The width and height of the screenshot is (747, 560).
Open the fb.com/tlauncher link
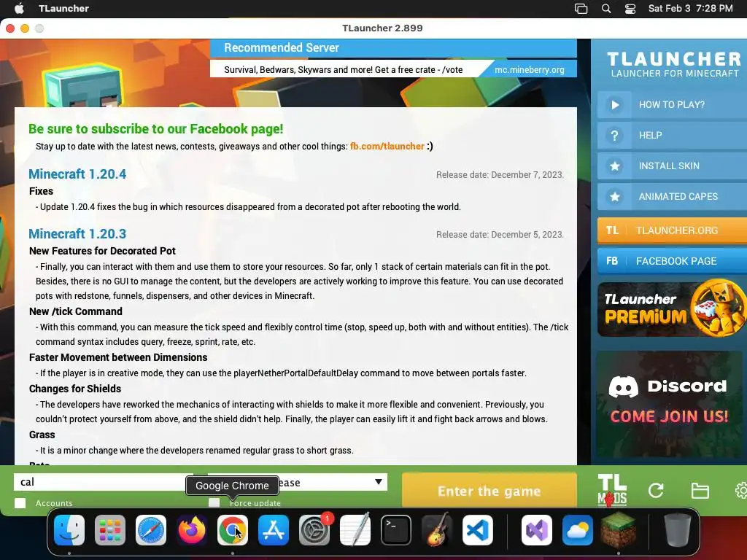387,146
